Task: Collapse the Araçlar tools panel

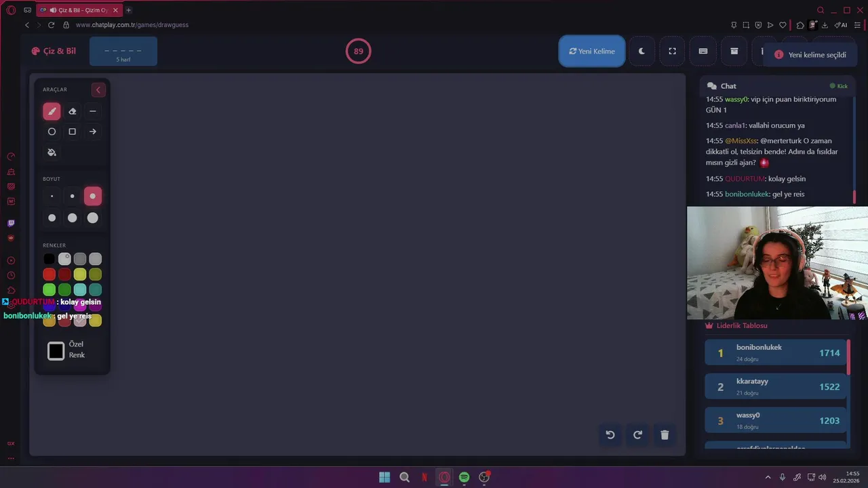Action: pyautogui.click(x=98, y=90)
